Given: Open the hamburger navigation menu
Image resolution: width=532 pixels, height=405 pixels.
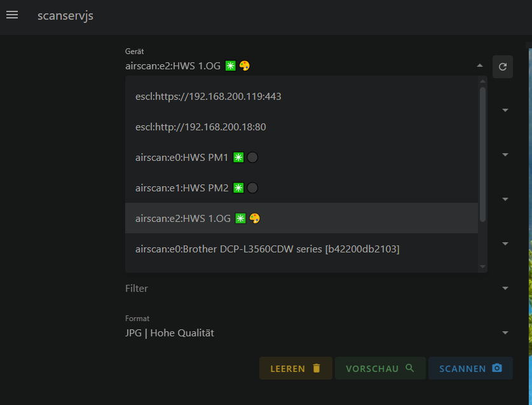Looking at the screenshot, I should (x=12, y=15).
